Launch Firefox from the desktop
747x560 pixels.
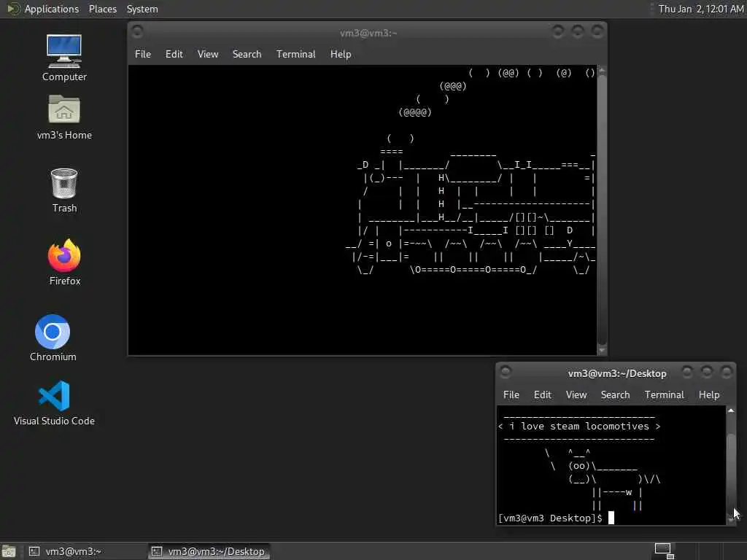[x=64, y=262]
